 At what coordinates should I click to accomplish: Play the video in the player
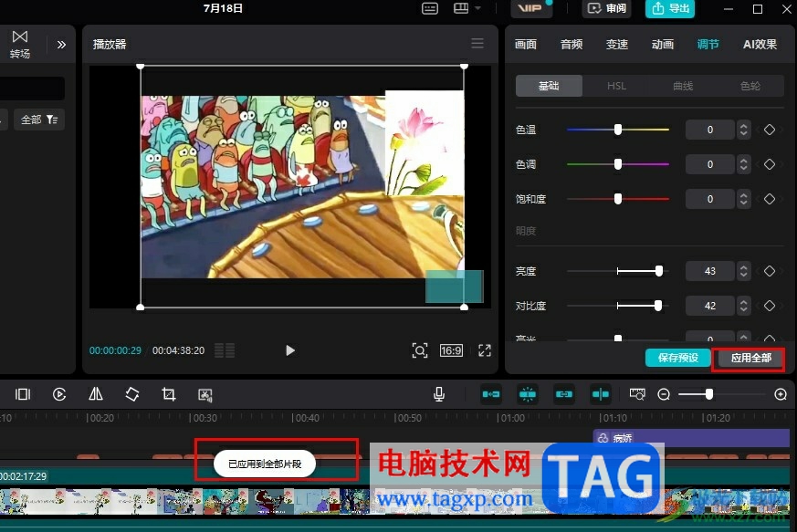point(289,350)
